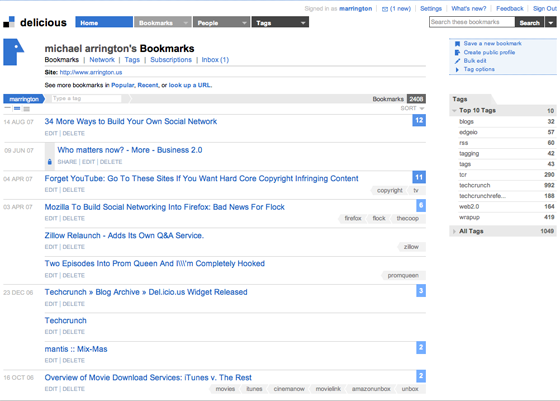Open the Forget YouTube bookmark link
The height and width of the screenshot is (401, 560).
(201, 179)
